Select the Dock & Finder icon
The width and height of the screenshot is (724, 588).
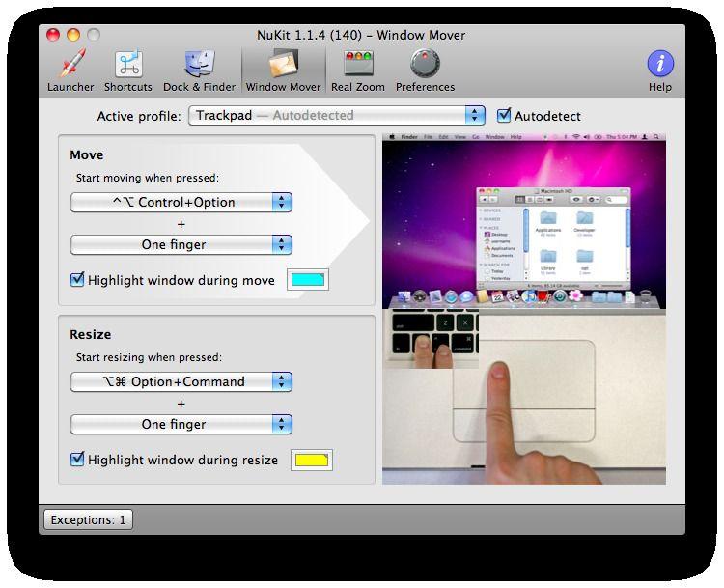199,64
